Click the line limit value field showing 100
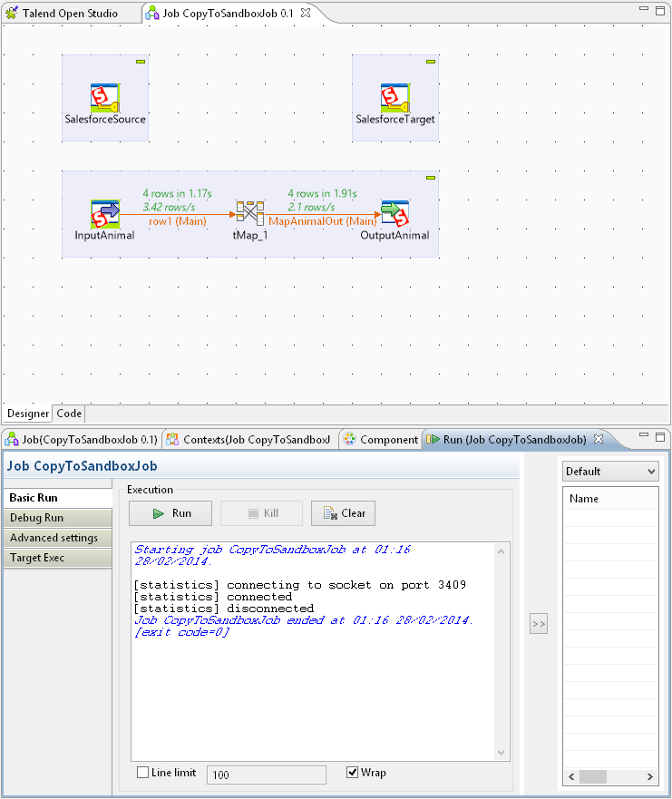 [x=267, y=775]
